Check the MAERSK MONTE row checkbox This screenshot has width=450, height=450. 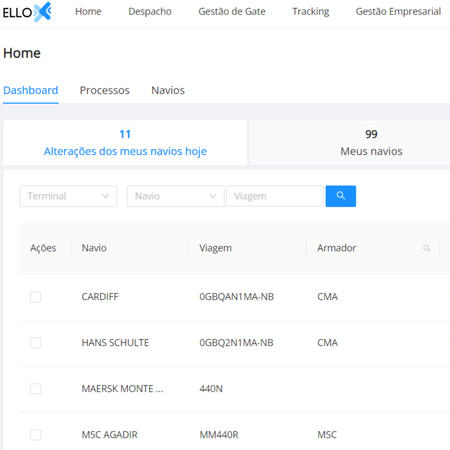click(x=36, y=389)
